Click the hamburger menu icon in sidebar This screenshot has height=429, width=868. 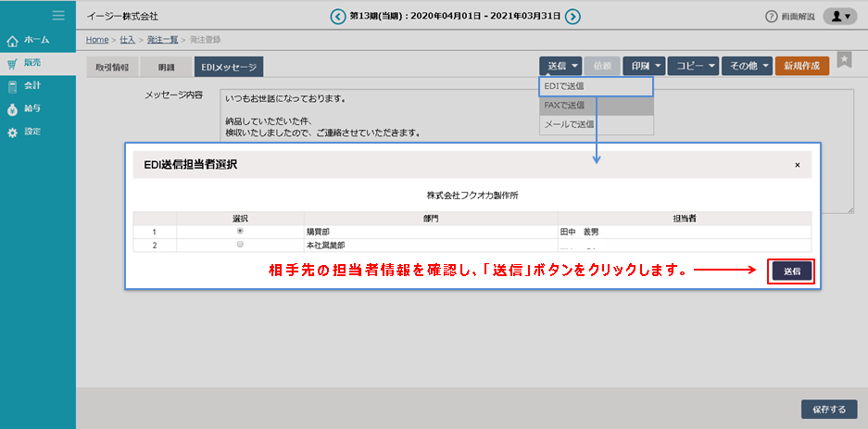pyautogui.click(x=58, y=16)
